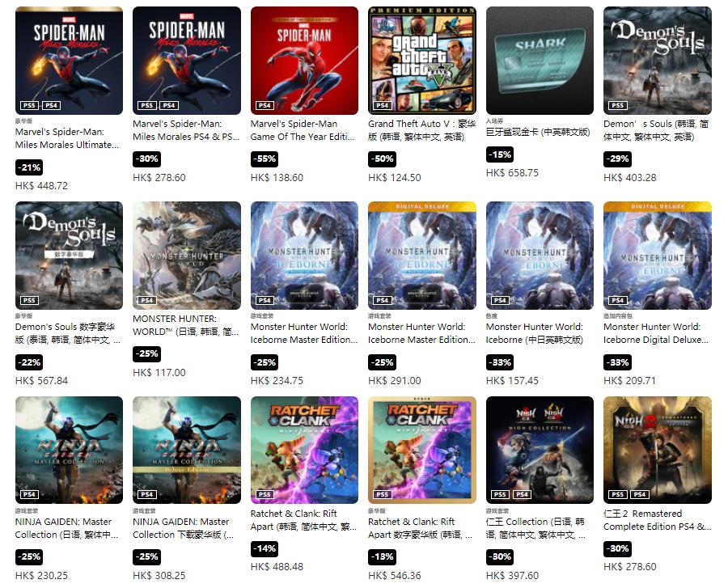Open Spider-Man Miles Morales Ultimate Edition title link
The image size is (728, 588).
click(67, 138)
